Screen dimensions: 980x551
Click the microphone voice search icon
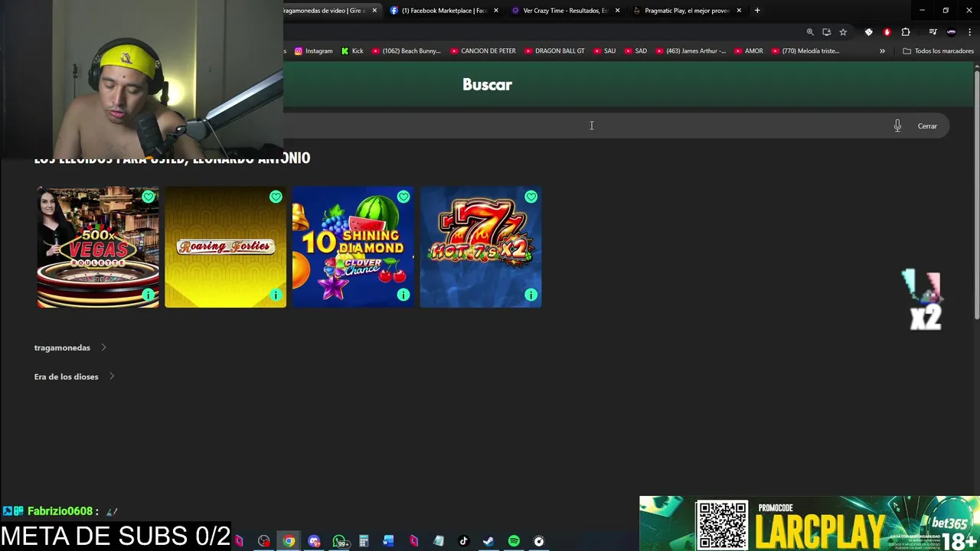click(897, 126)
